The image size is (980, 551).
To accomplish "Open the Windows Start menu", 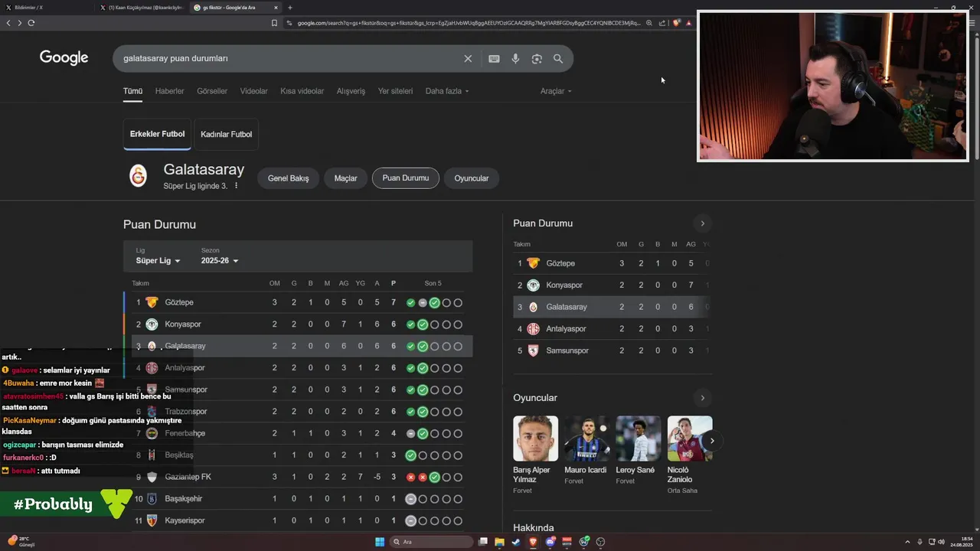I will click(380, 542).
